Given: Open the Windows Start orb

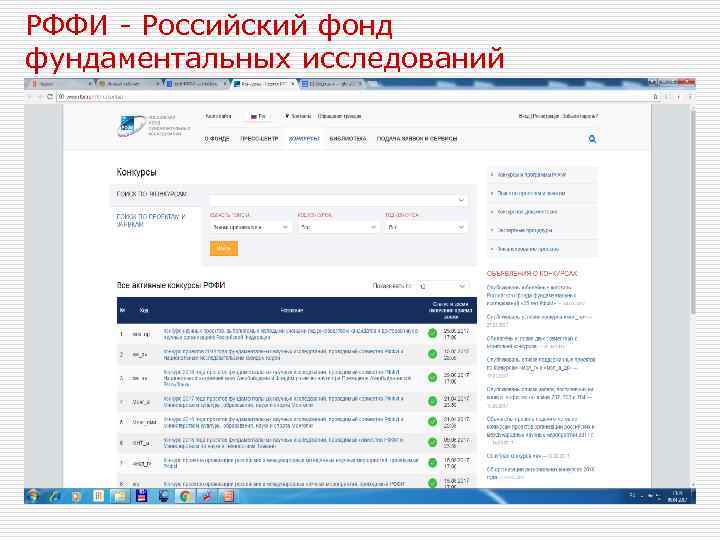Looking at the screenshot, I should (33, 496).
